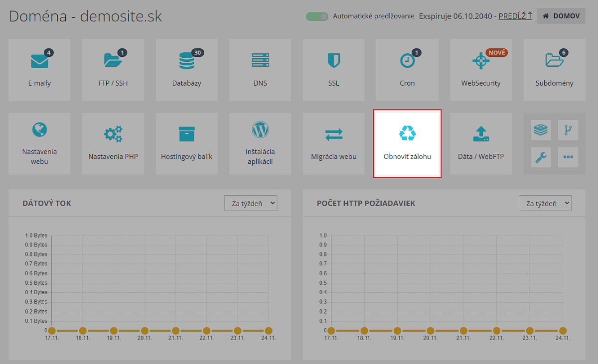This screenshot has height=364, width=598.
Task: Open Nastavenia PHP tile
Action: click(x=113, y=143)
